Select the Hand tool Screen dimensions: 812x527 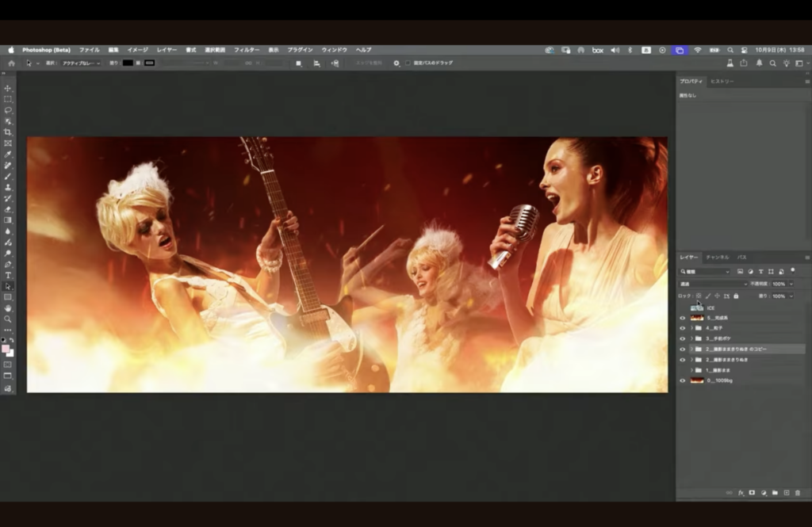[x=8, y=307]
